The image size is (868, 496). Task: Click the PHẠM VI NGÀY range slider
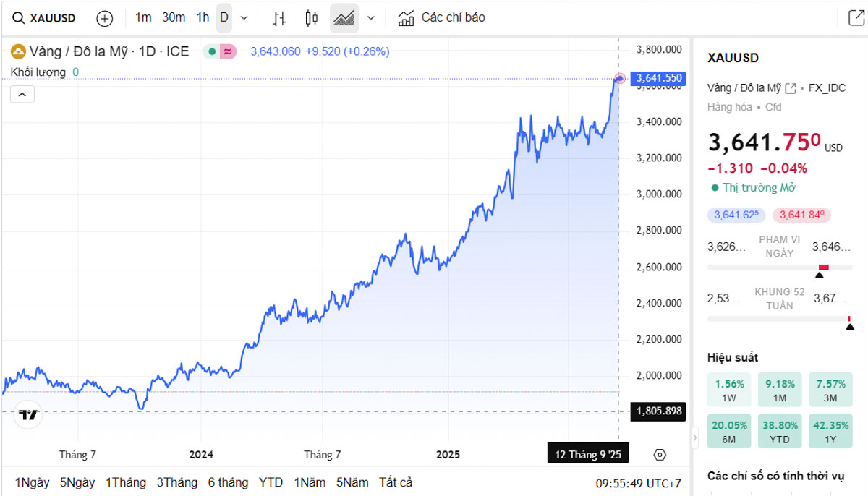(778, 267)
